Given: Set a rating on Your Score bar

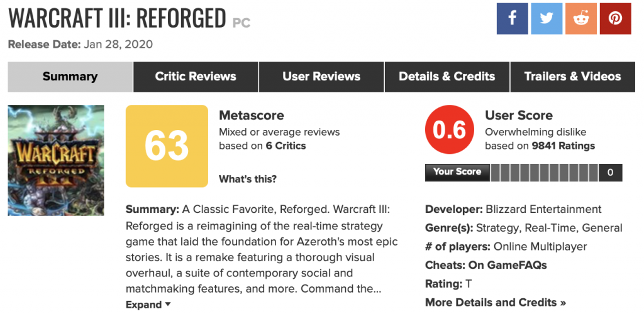Looking at the screenshot, I should click(543, 172).
